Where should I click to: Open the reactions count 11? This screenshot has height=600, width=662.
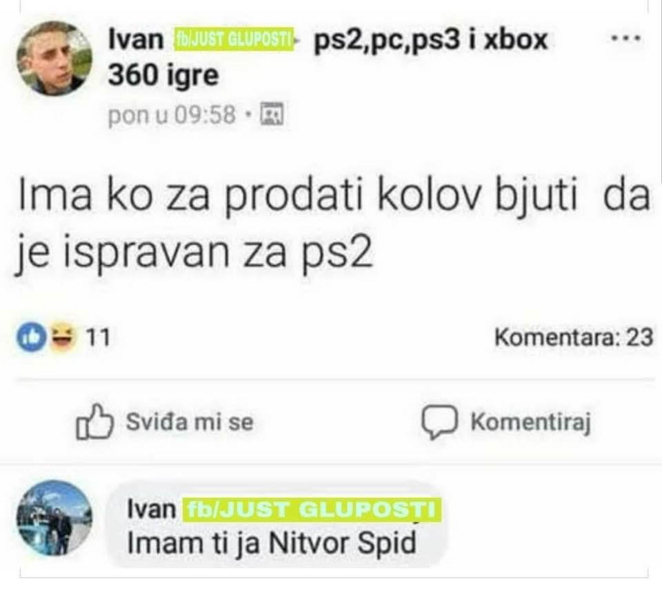click(98, 337)
